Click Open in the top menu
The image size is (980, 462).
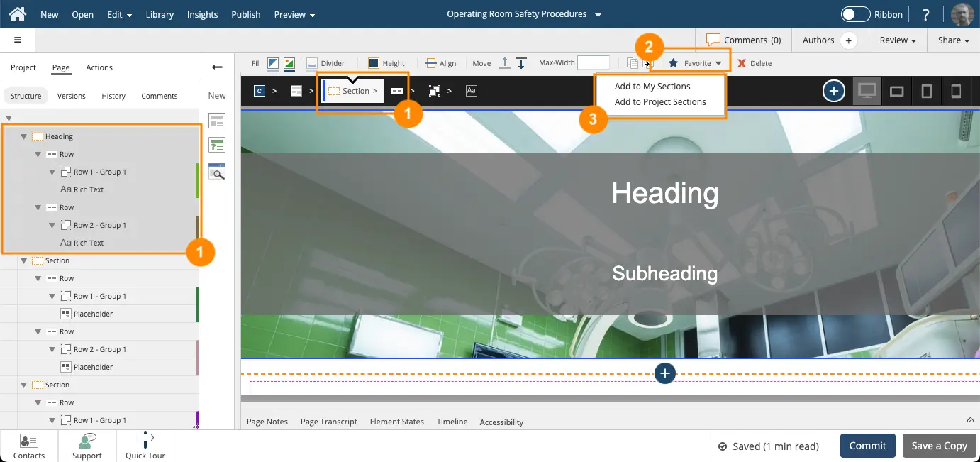(x=82, y=14)
